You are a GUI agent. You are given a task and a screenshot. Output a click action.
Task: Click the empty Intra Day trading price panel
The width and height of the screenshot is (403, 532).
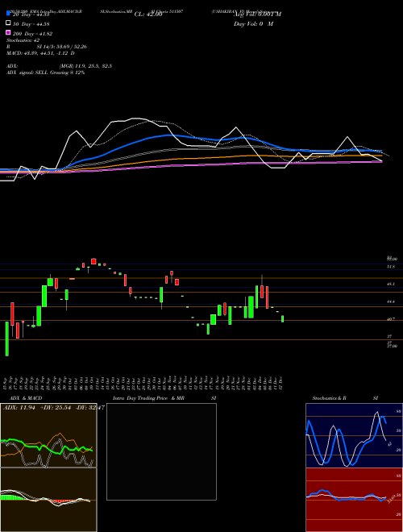tap(161, 451)
